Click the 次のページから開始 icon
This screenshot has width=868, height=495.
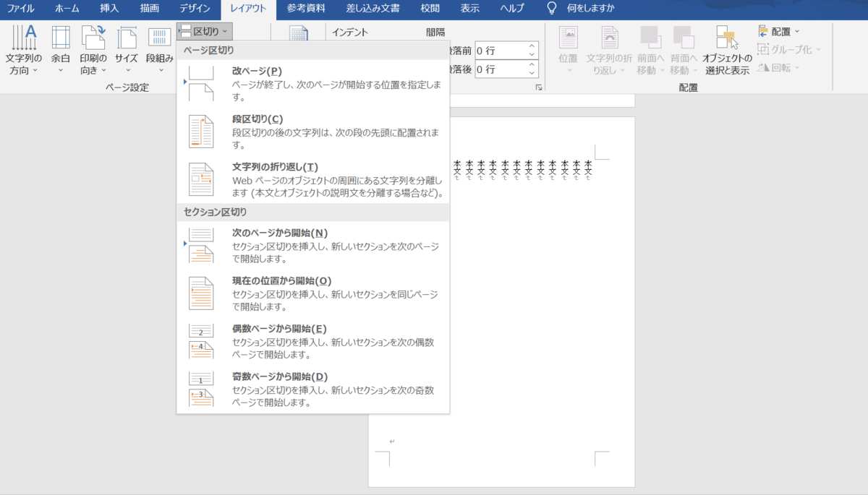coord(201,245)
